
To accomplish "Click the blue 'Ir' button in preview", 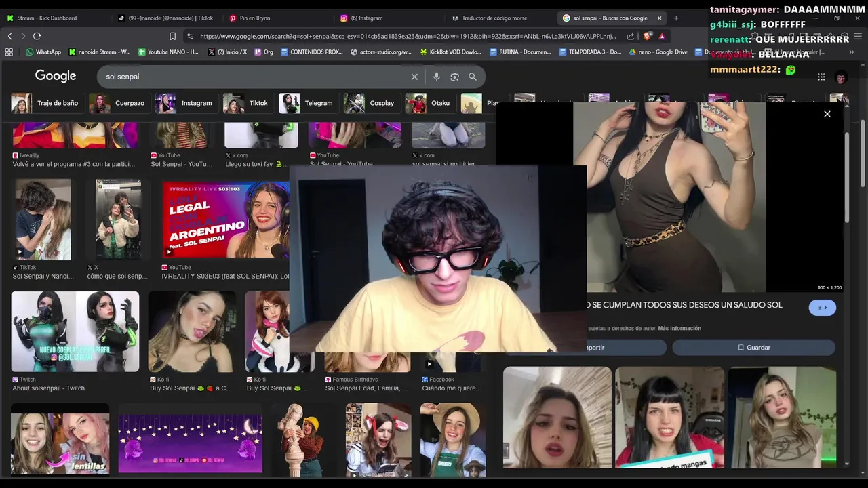I will (x=822, y=308).
